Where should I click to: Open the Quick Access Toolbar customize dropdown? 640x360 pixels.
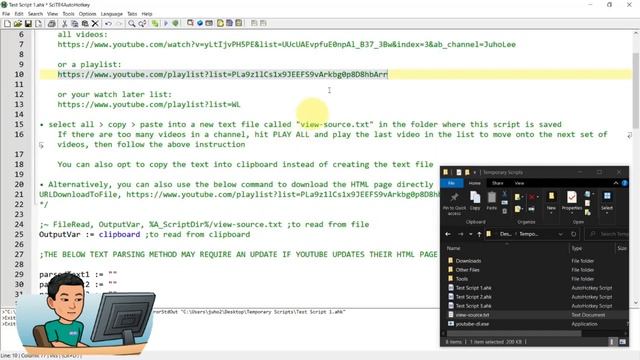(475, 172)
